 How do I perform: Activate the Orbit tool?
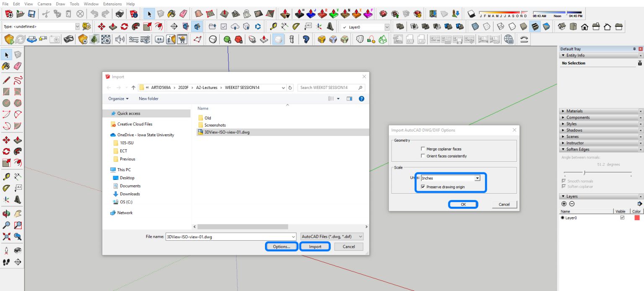pos(6,213)
